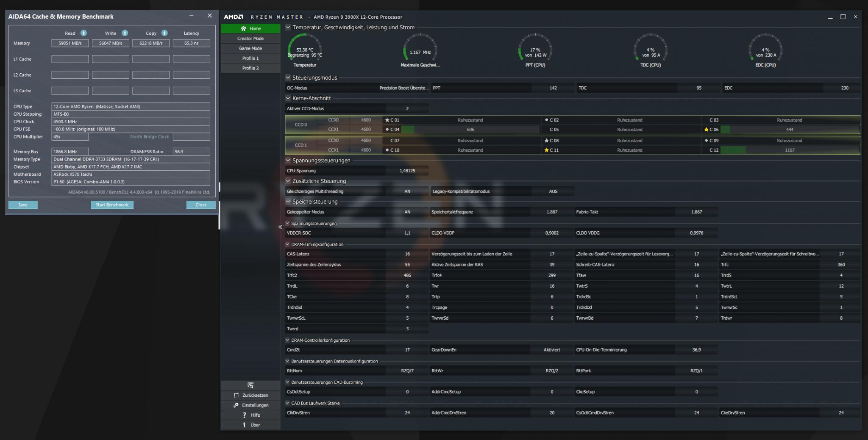
Task: Click the star icon beside core C 01
Action: coord(387,120)
